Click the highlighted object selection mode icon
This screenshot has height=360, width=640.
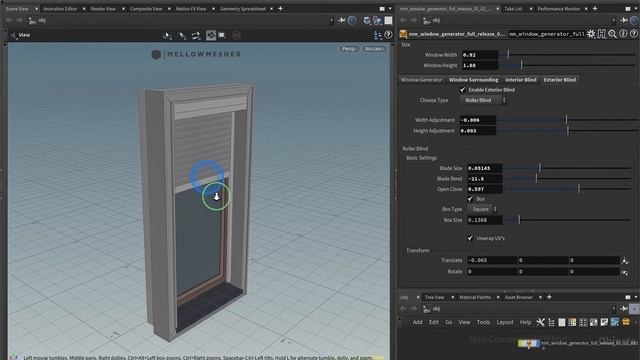(211, 36)
